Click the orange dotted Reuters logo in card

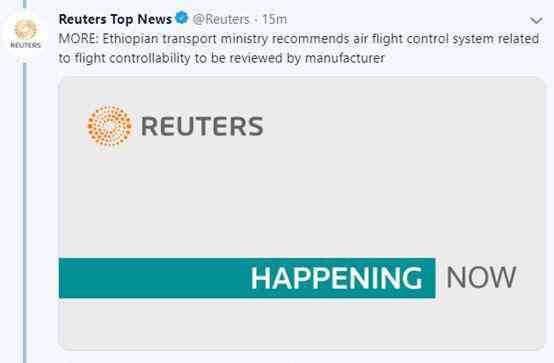click(110, 126)
